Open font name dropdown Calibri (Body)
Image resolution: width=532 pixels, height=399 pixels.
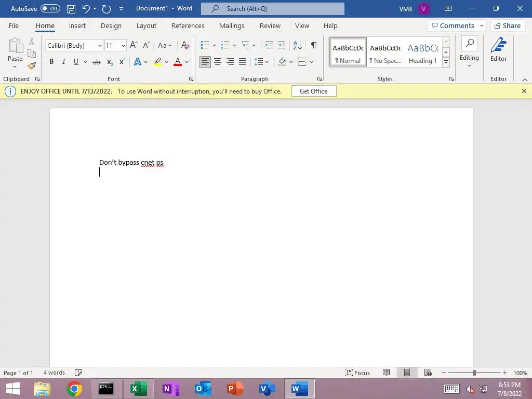tap(100, 46)
